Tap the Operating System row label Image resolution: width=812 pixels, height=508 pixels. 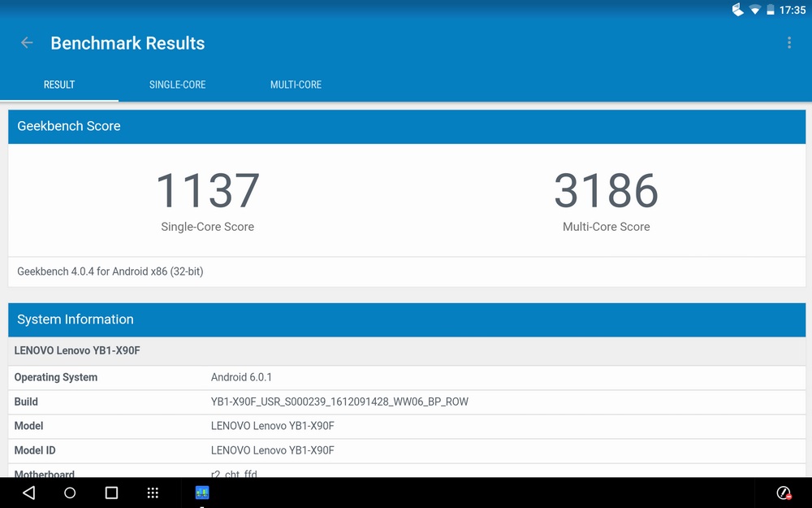coord(56,377)
